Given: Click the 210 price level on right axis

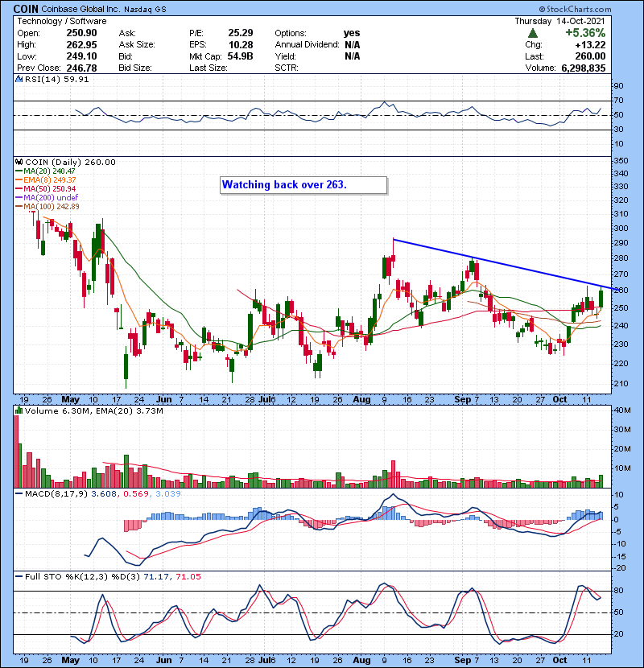Looking at the screenshot, I should 621,383.
